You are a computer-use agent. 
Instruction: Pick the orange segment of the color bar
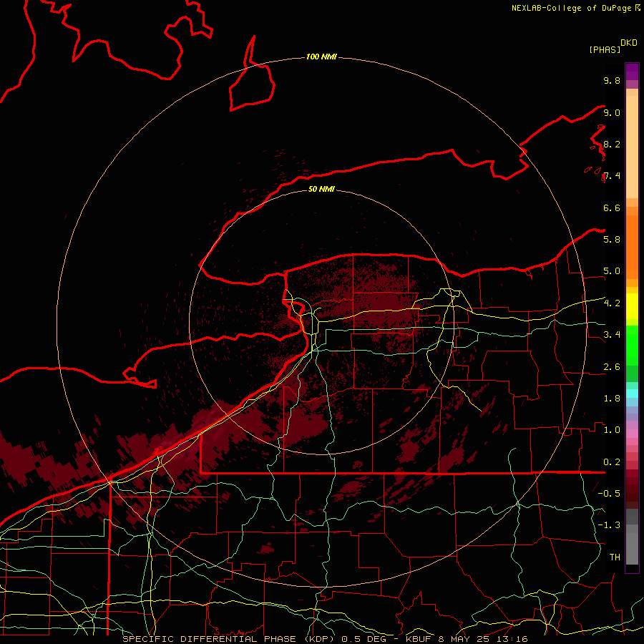coord(632,247)
